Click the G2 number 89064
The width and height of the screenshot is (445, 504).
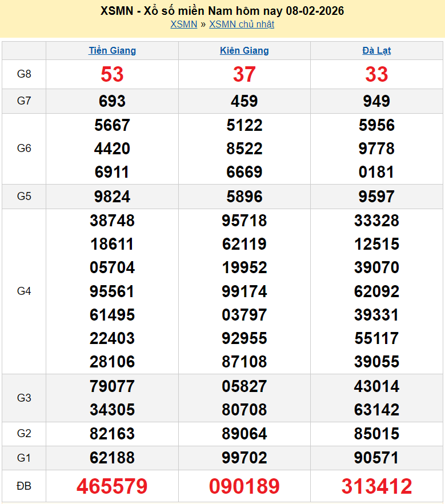[244, 434]
